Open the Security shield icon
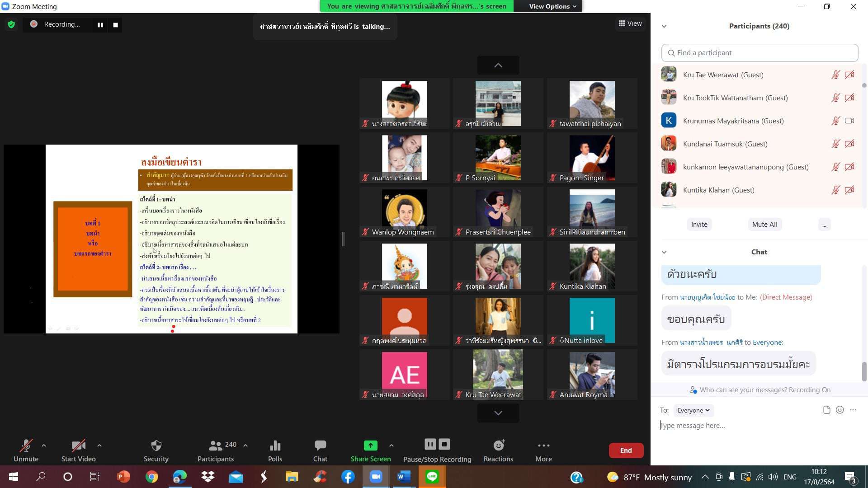 (156, 446)
